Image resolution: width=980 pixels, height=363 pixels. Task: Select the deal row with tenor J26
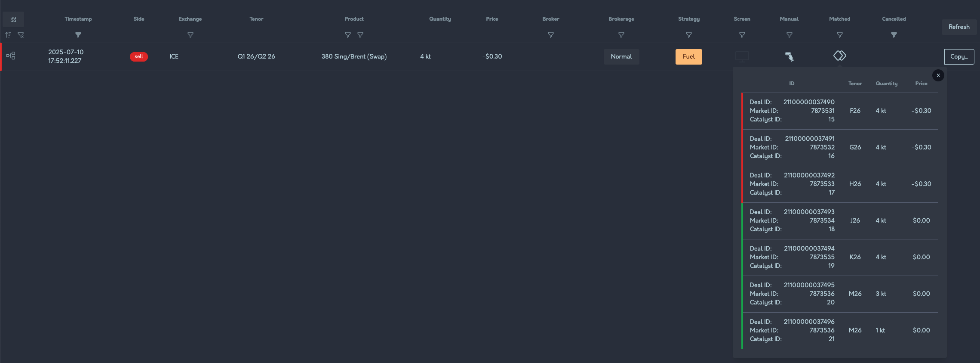pyautogui.click(x=840, y=220)
